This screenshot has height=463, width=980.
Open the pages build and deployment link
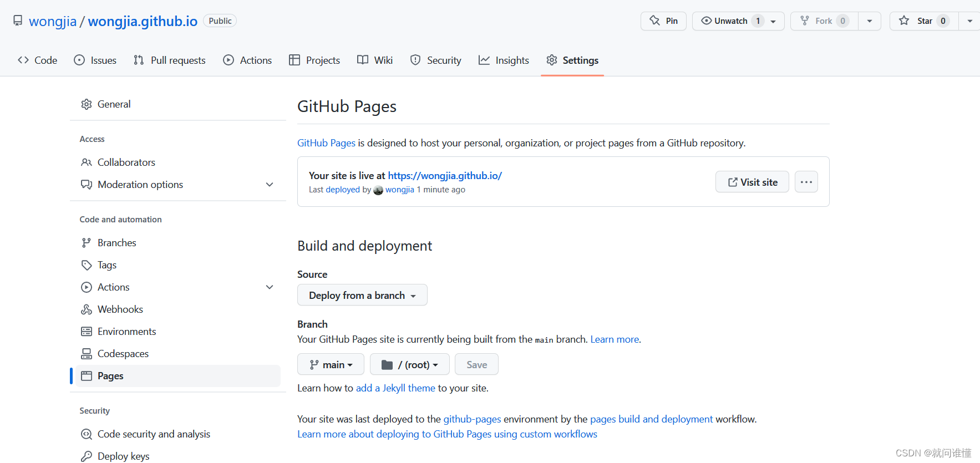[x=652, y=419]
